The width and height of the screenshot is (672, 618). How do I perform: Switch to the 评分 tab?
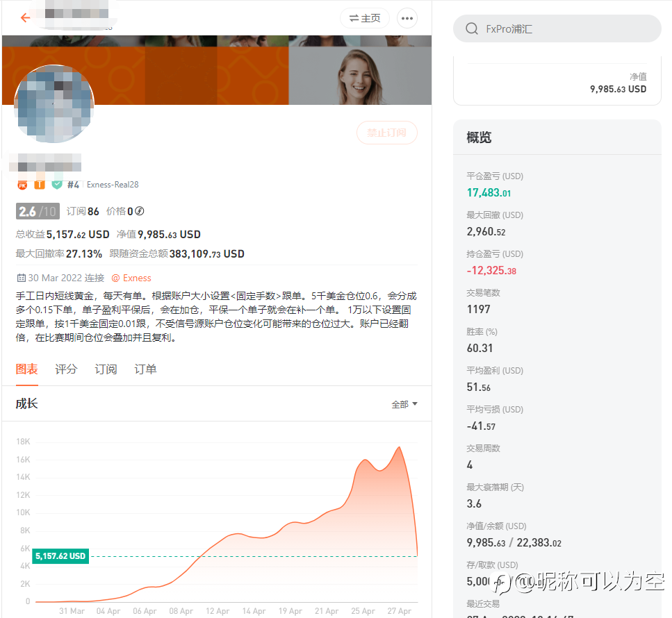(66, 369)
